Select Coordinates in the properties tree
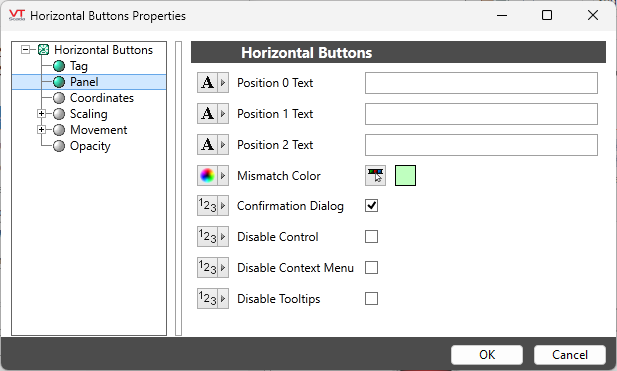Viewport: 617px width, 371px height. coord(102,98)
